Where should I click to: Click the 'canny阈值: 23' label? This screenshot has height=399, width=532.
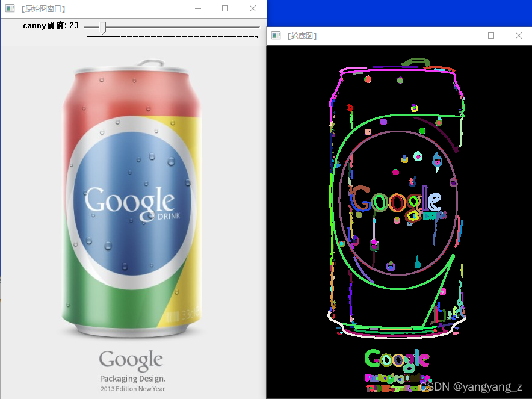[51, 25]
